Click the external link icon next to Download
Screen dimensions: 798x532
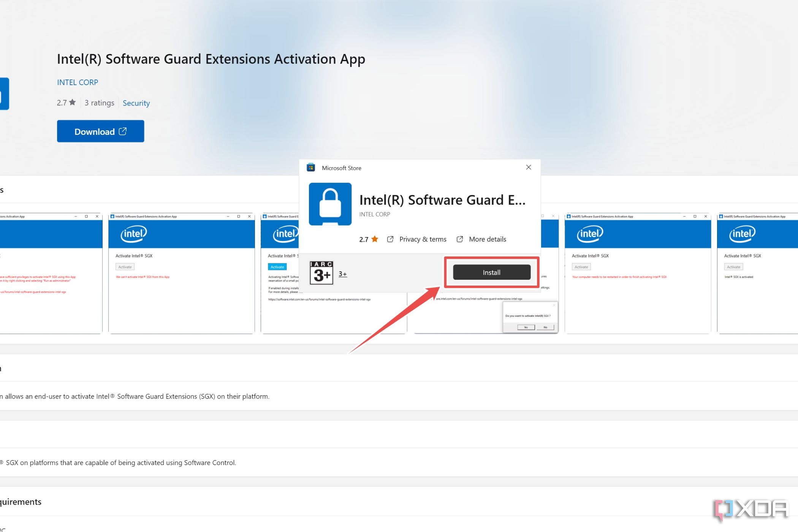(123, 131)
